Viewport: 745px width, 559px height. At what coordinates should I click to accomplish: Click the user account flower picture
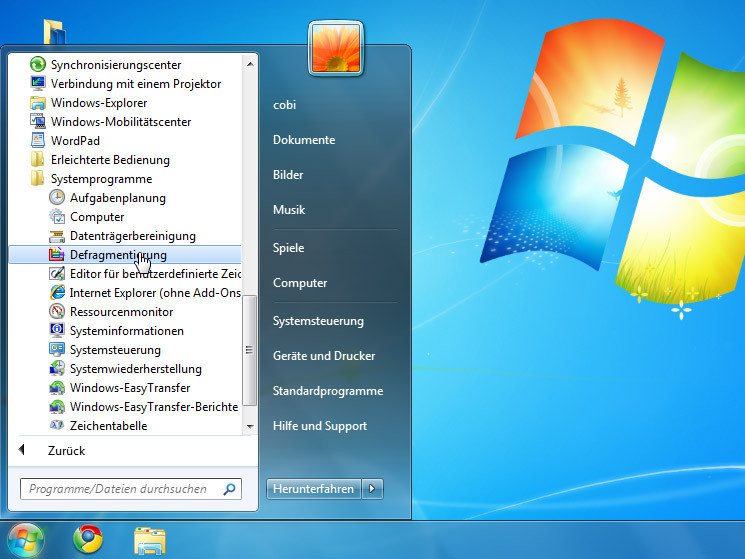[336, 48]
